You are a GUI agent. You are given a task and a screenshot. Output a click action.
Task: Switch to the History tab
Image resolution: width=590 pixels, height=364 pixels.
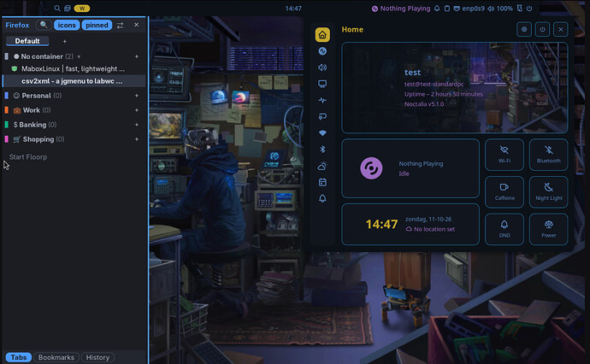click(97, 357)
